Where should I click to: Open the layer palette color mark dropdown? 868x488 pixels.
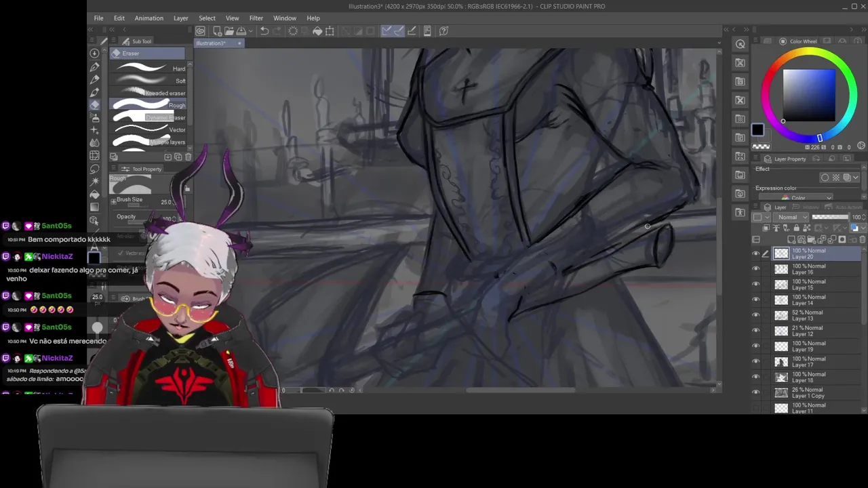760,218
